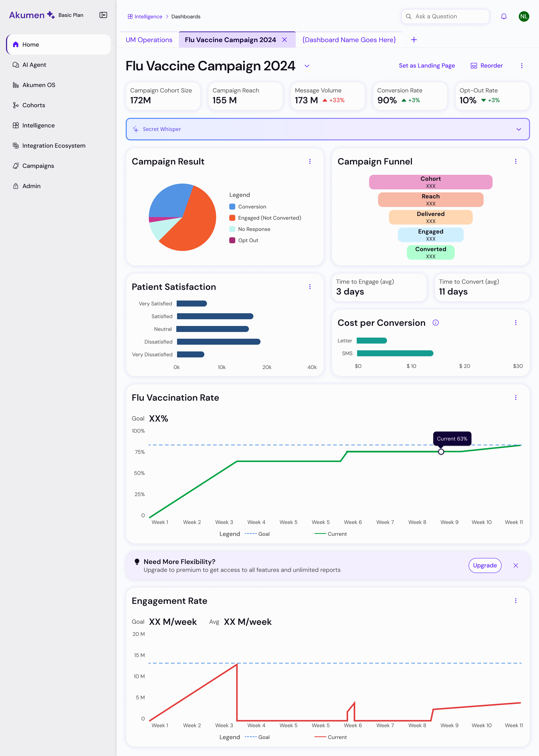Screen dimensions: 539x756
Task: Dismiss the upgrade banner
Action: point(515,566)
